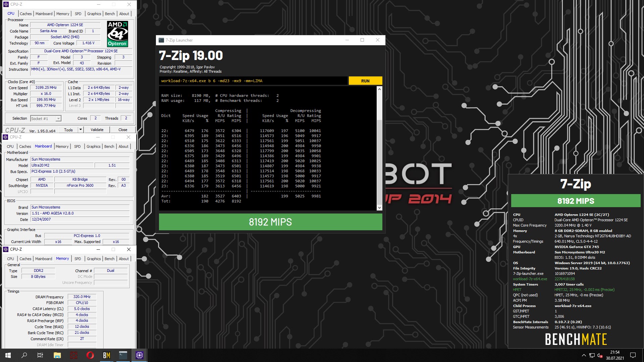644x362 pixels.
Task: Click the Validate button in CPU-Z
Action: coord(97,130)
